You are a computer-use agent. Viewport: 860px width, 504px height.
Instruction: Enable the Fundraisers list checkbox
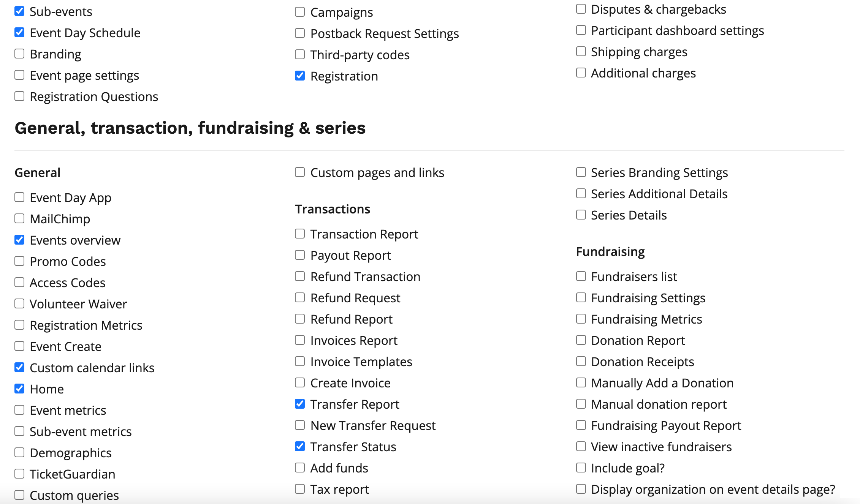tap(581, 276)
